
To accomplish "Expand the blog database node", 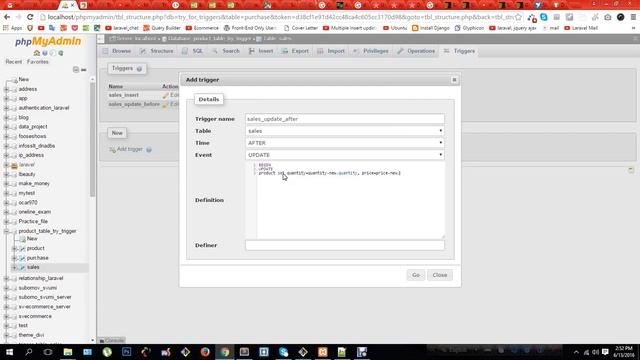I will 6,118.
